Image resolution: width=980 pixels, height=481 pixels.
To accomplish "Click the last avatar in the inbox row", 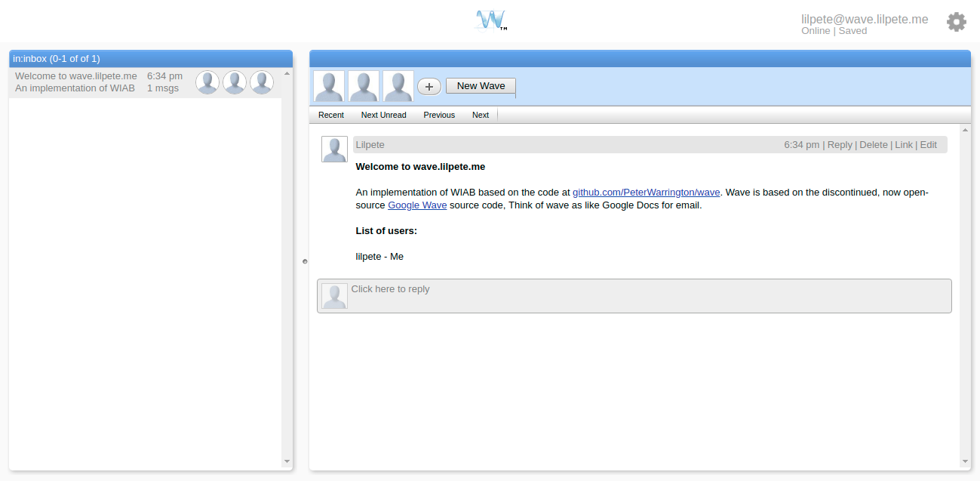I will pyautogui.click(x=262, y=82).
